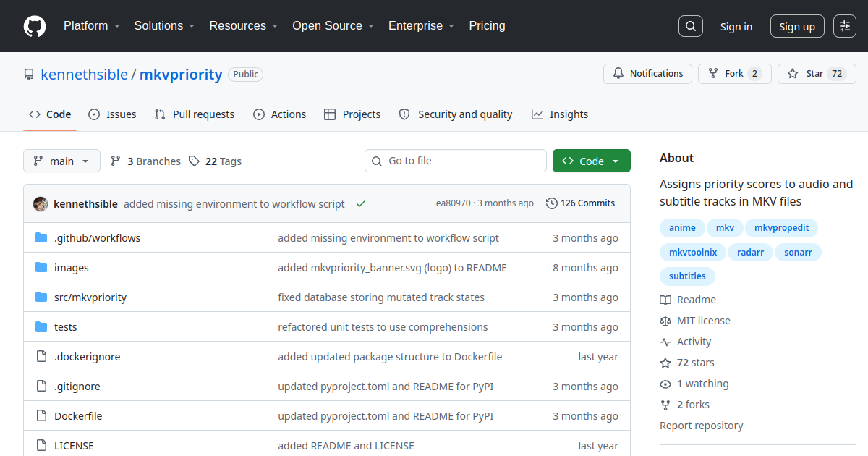Image resolution: width=868 pixels, height=456 pixels.
Task: Open 'added README and LICENSE' commit message
Action: [x=346, y=446]
